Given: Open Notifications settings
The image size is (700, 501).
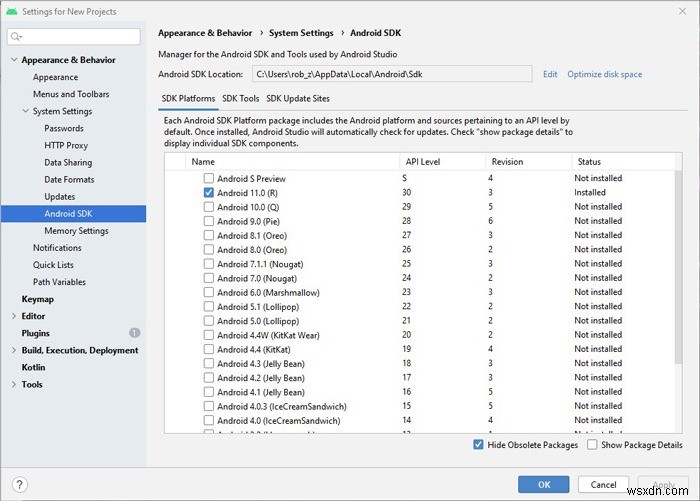Looking at the screenshot, I should (x=57, y=247).
